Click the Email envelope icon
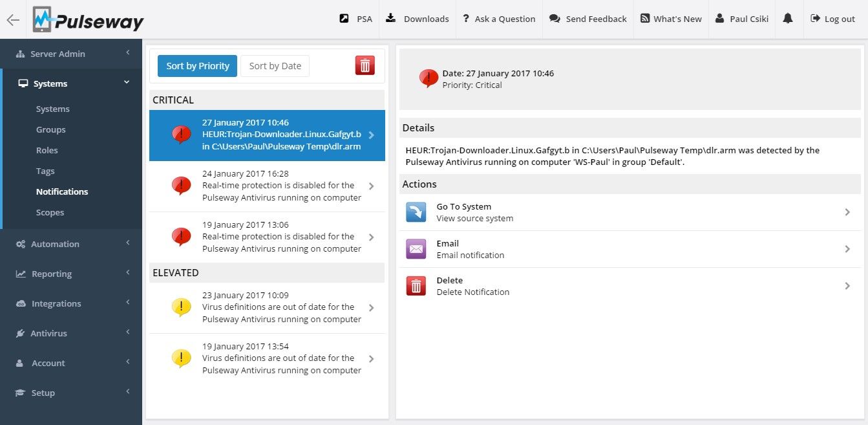Viewport: 868px width, 425px height. click(x=416, y=249)
